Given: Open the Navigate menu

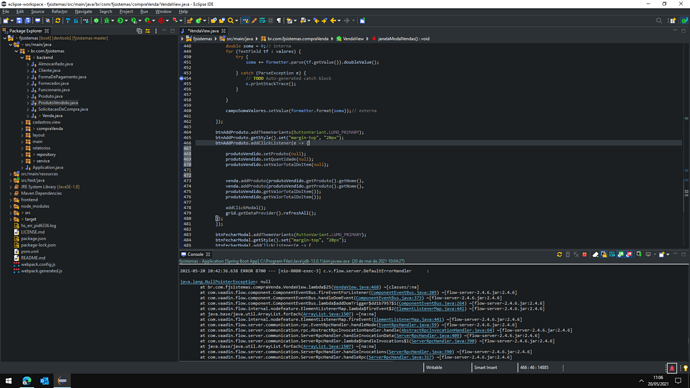Looking at the screenshot, I should point(83,11).
